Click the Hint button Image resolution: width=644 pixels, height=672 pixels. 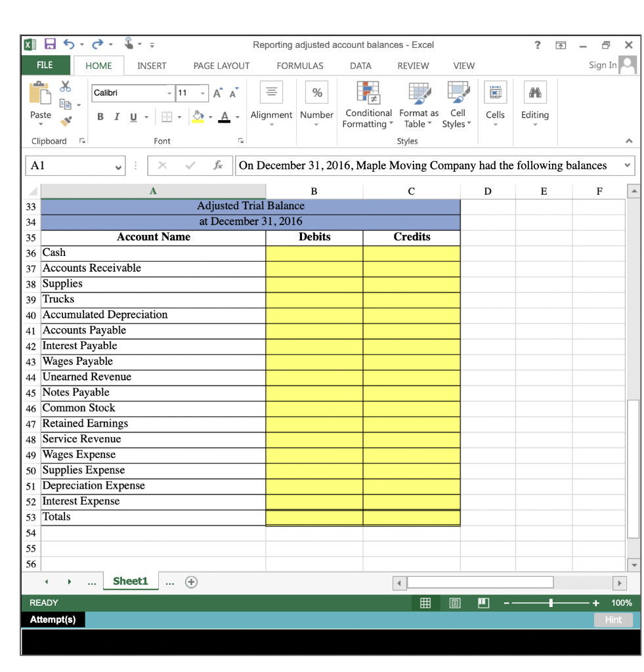[612, 619]
